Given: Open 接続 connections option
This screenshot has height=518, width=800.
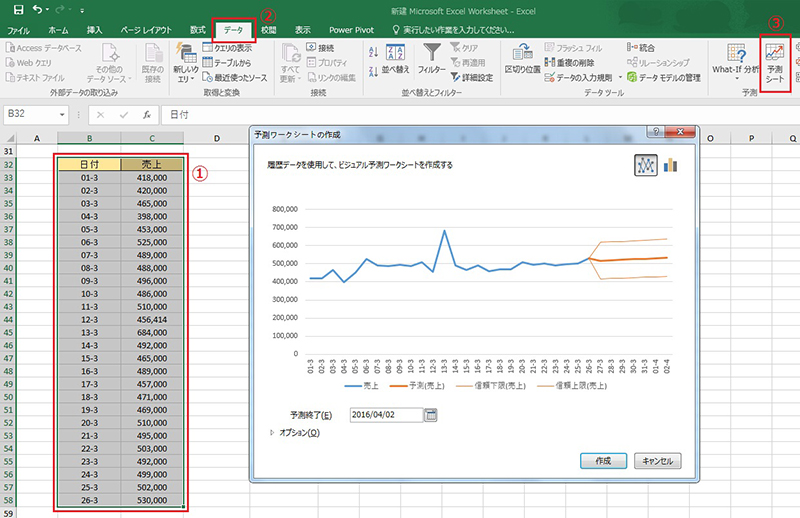Looking at the screenshot, I should (320, 48).
